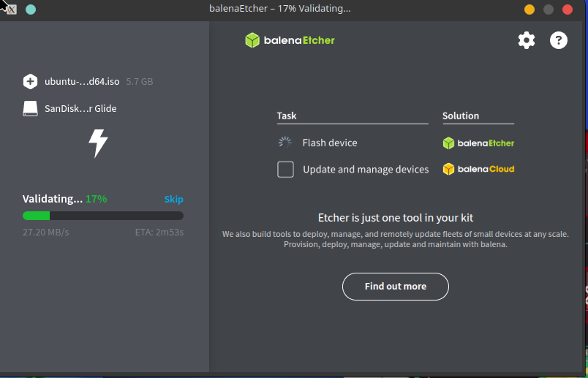Viewport: 588px width, 378px height.
Task: Open the help question mark icon
Action: click(558, 40)
